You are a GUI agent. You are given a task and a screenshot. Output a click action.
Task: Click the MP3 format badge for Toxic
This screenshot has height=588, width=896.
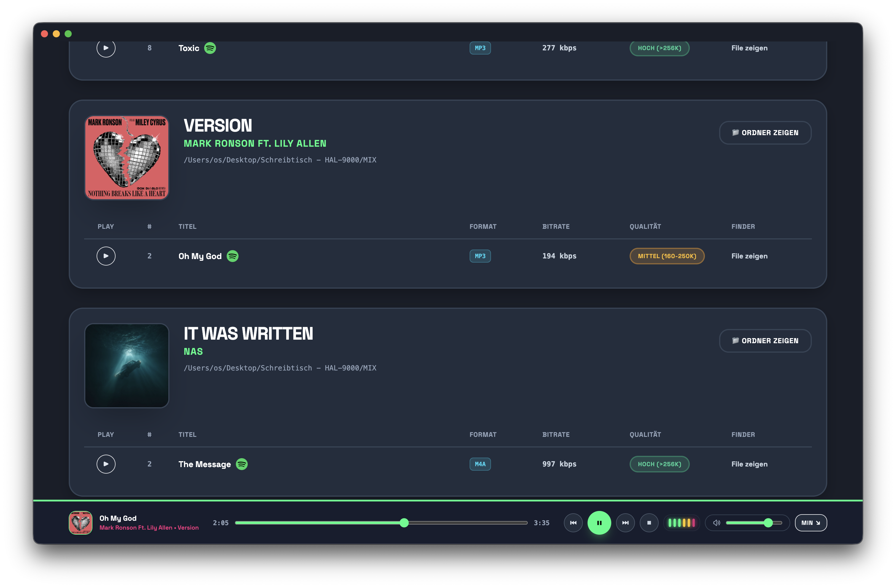(x=480, y=48)
